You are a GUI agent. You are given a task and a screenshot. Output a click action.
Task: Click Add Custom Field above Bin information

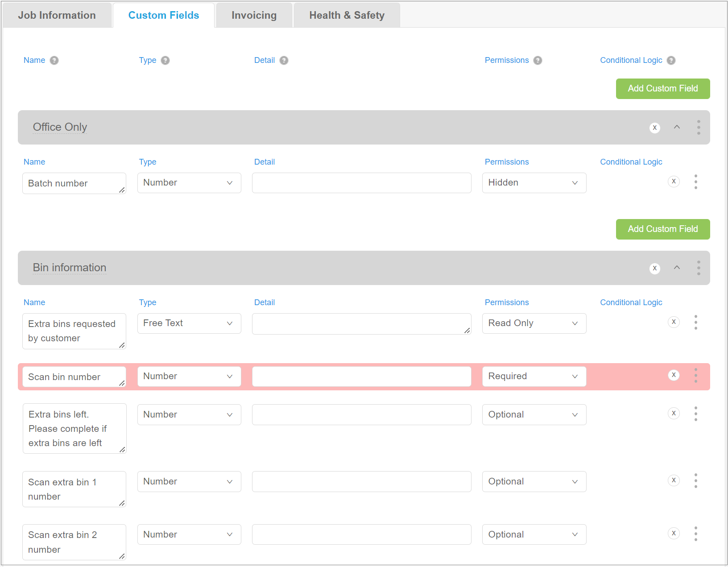[662, 229]
